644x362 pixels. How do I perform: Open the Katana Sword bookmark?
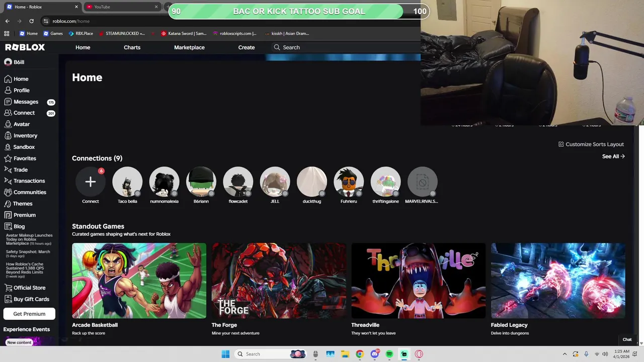point(184,34)
